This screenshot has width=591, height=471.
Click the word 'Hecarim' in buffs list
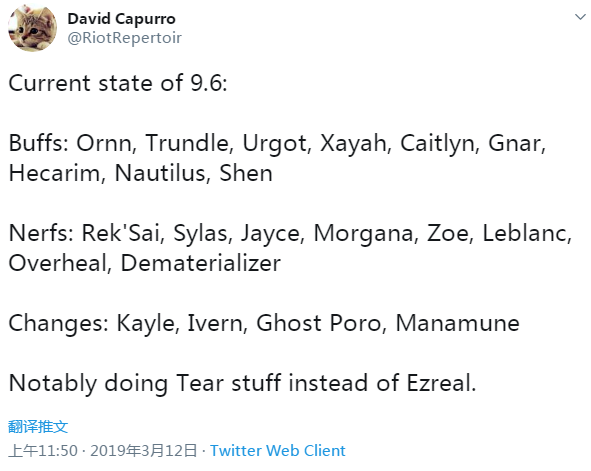coord(54,173)
